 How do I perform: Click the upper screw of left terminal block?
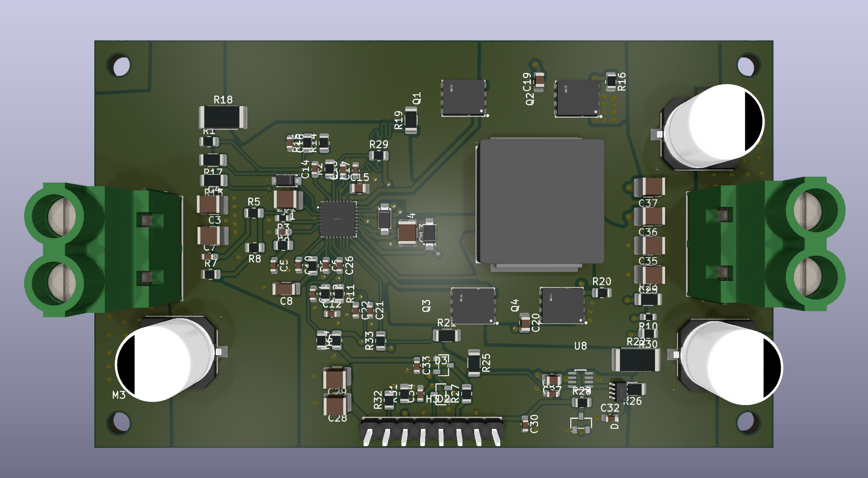click(62, 216)
